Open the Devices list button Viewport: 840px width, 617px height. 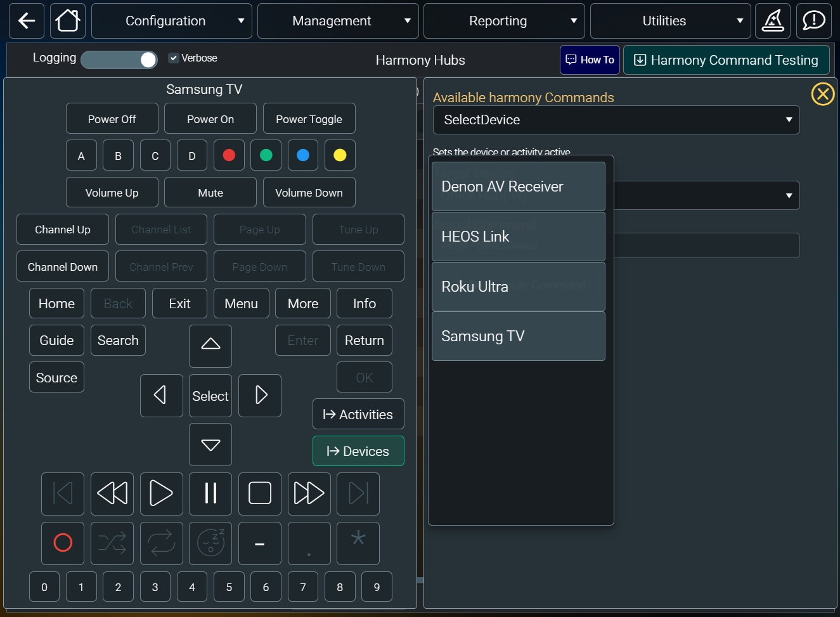point(358,451)
